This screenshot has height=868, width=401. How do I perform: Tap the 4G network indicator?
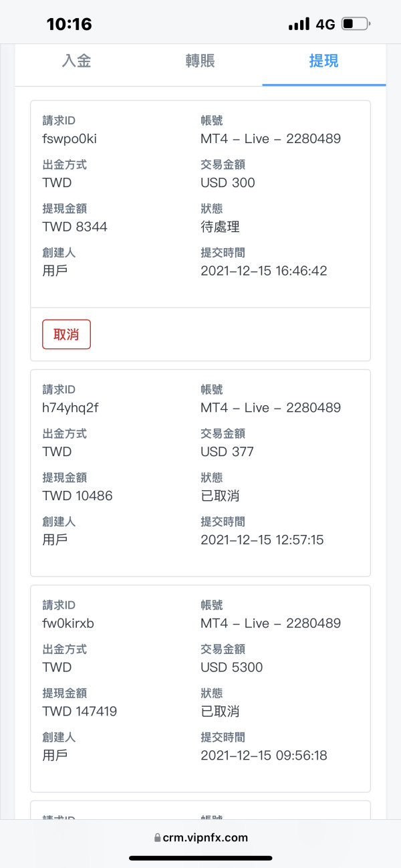[325, 25]
